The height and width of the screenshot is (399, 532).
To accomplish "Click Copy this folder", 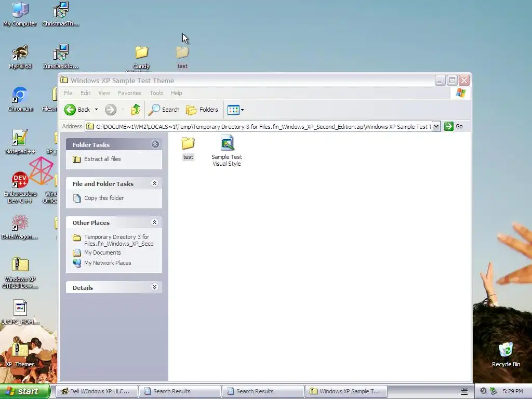I will (104, 198).
